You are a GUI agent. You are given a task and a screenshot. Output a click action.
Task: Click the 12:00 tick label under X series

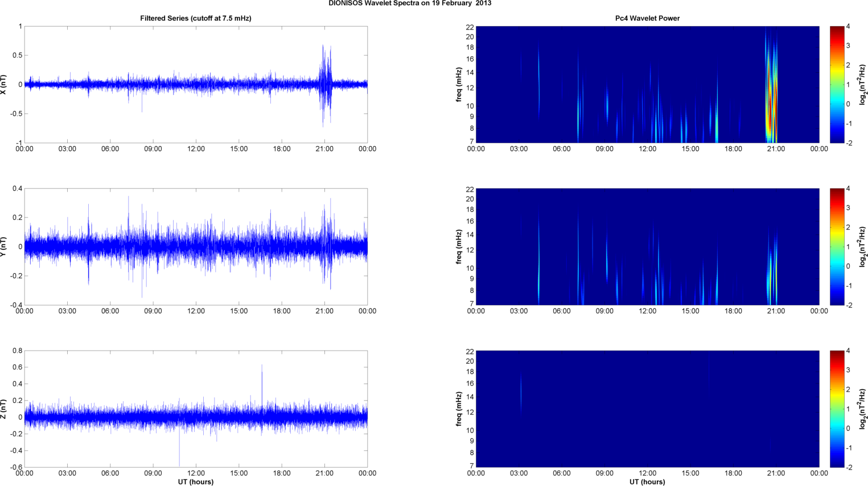196,149
